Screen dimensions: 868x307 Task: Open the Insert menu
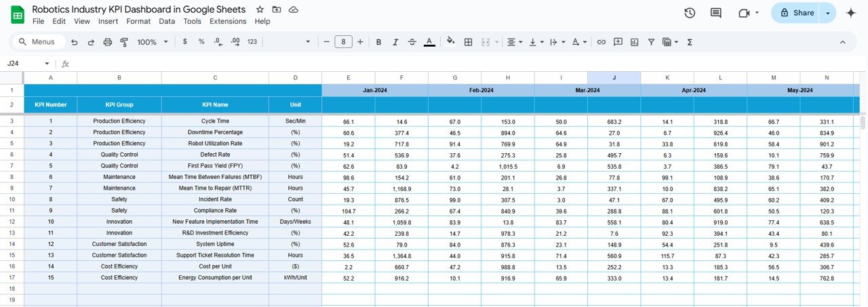coord(108,21)
